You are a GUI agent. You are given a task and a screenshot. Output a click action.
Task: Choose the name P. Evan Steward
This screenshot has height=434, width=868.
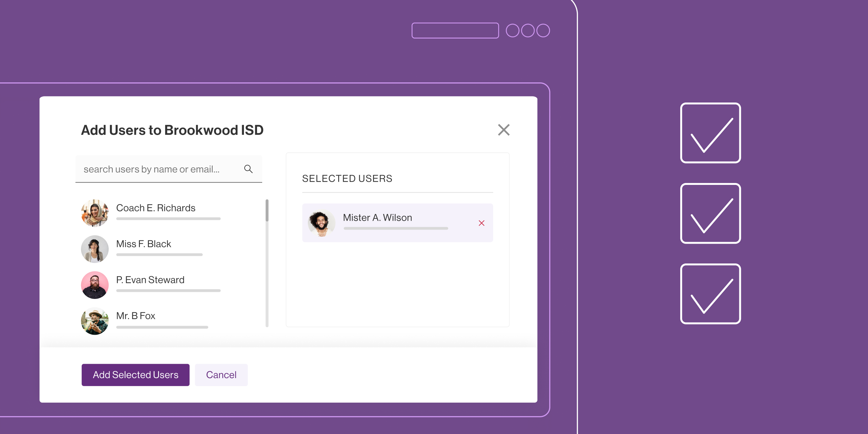coord(150,280)
